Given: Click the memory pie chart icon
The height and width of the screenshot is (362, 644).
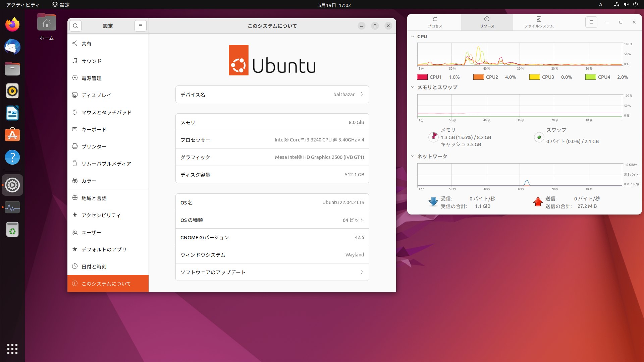Looking at the screenshot, I should 433,137.
